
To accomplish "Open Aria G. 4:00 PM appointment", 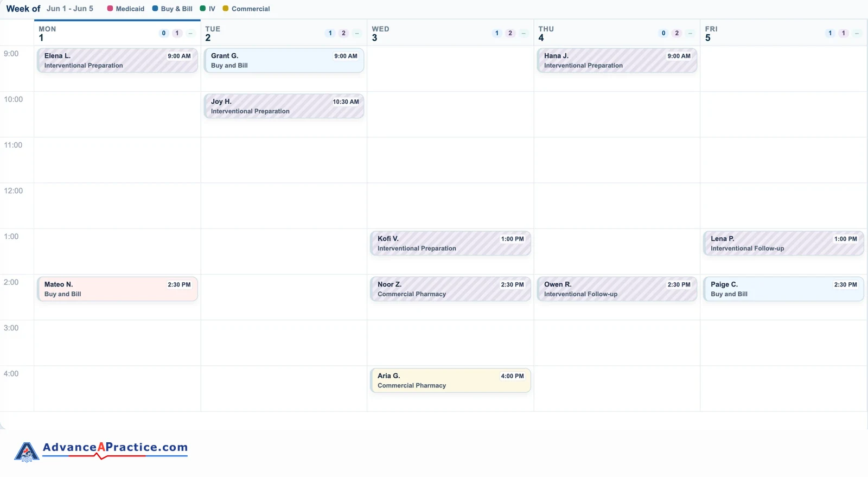I will coord(450,380).
